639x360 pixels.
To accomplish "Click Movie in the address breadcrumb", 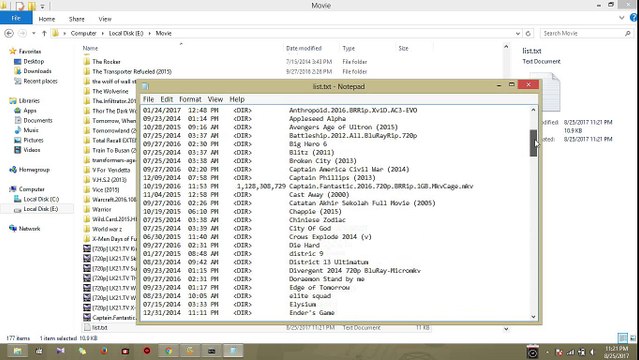I will tap(163, 33).
